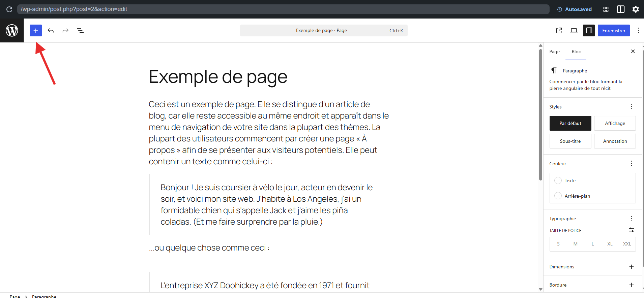Toggle the settings sidebar panel

tap(589, 31)
